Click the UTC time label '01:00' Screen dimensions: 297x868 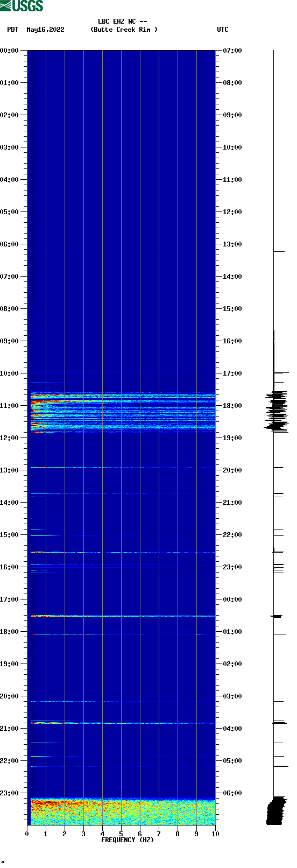point(232,632)
